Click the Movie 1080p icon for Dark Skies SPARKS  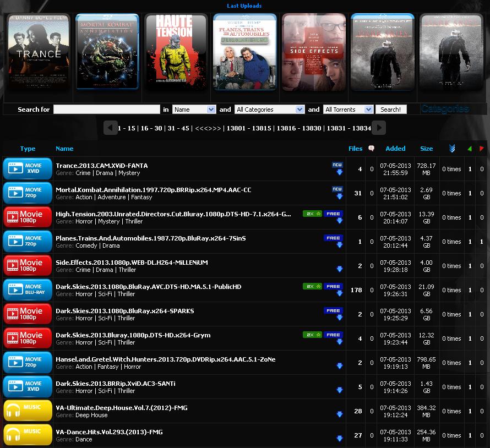(28, 314)
